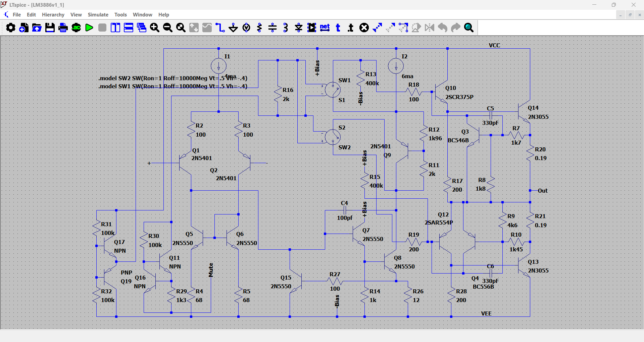Image resolution: width=644 pixels, height=342 pixels.
Task: Click the '2SAR554P' transistor value of Q12
Action: 439,223
